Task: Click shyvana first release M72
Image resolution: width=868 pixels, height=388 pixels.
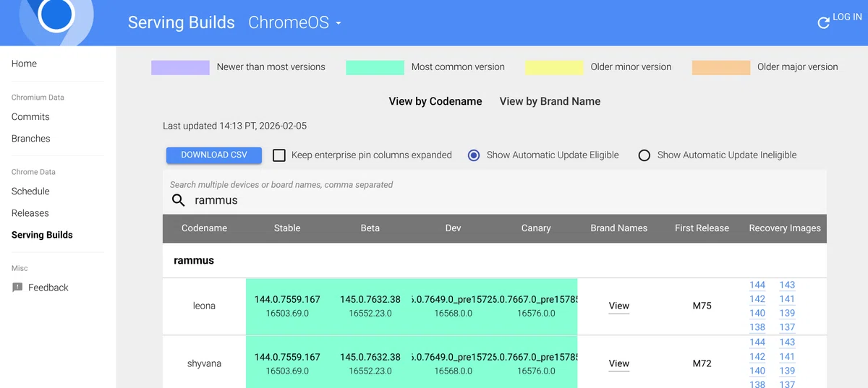Action: 702,363
